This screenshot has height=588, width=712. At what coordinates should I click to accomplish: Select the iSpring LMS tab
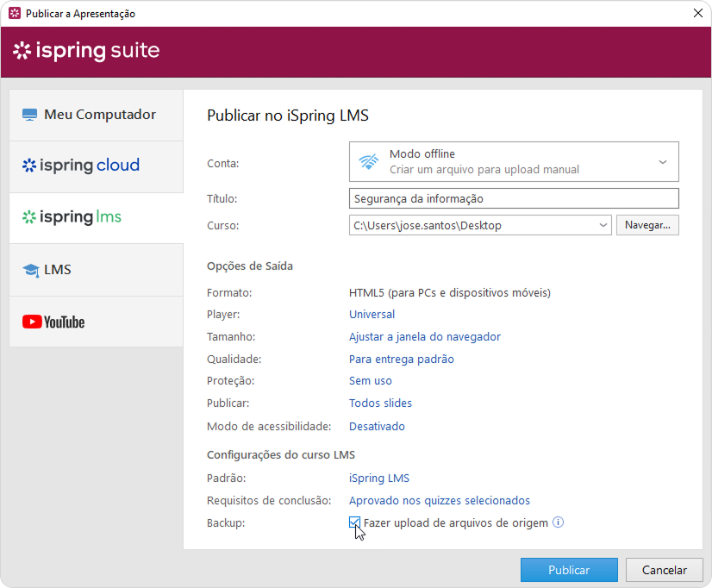[72, 217]
